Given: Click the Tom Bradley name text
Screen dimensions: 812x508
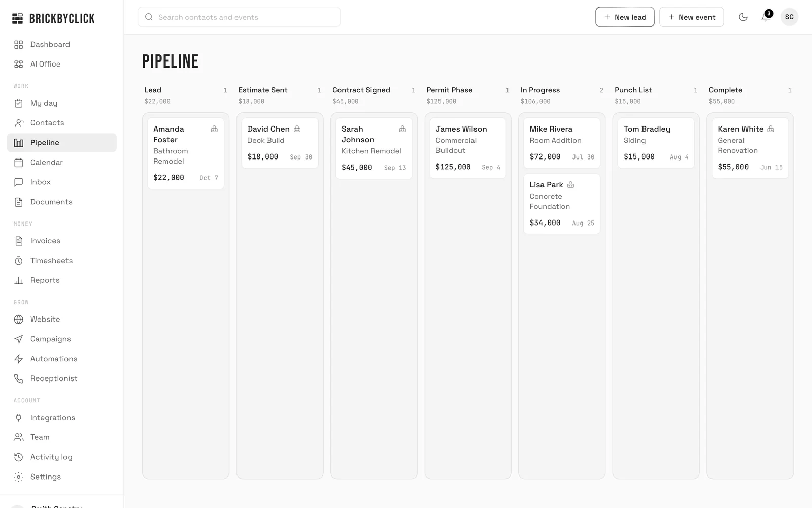Looking at the screenshot, I should [x=647, y=129].
